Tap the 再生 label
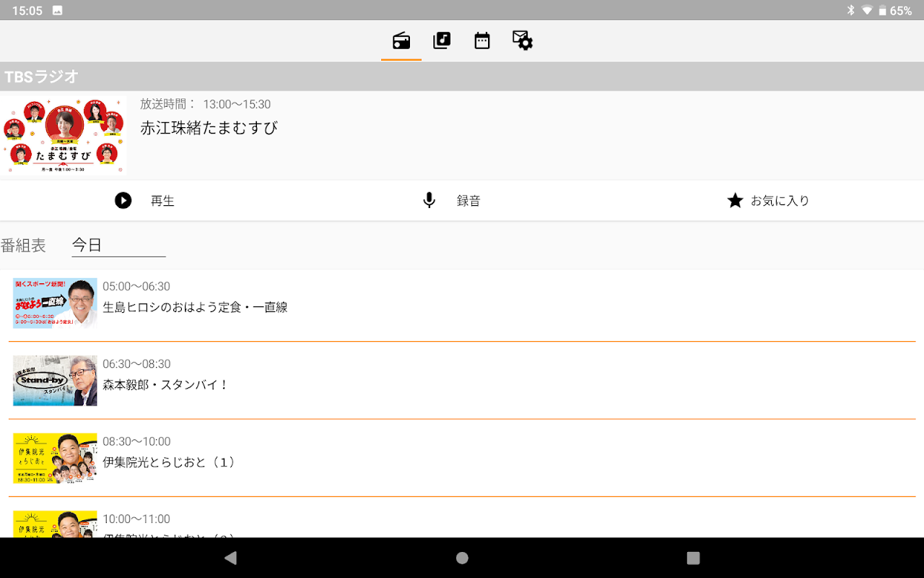Screen dimensions: 924x578 (162, 201)
